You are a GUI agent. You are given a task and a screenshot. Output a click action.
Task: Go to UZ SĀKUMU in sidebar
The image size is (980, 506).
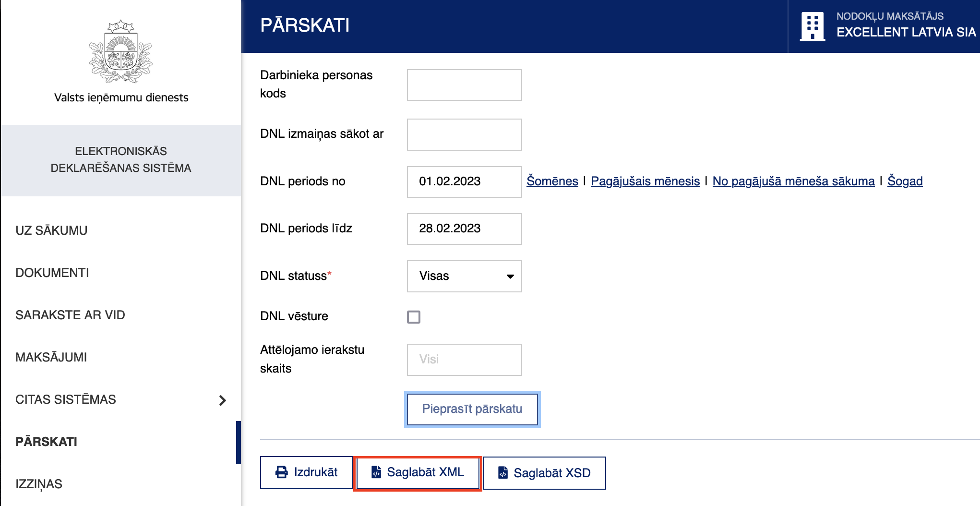[51, 230]
